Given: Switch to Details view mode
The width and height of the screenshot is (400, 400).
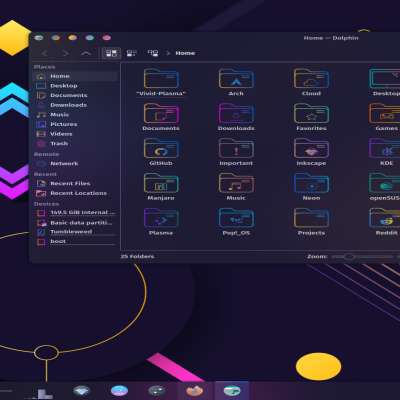Looking at the screenshot, I should (x=153, y=53).
